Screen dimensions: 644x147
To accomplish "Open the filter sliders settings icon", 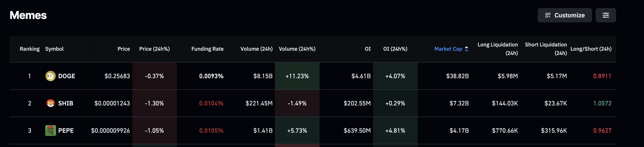I will click(x=605, y=15).
